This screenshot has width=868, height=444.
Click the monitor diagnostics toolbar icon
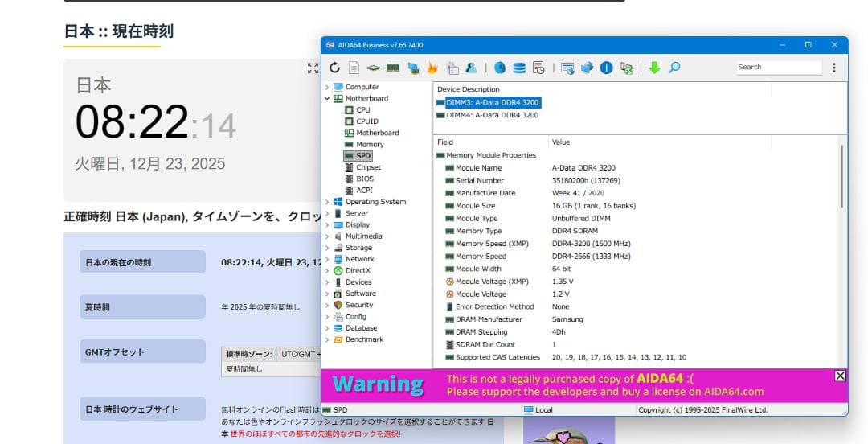pos(413,68)
